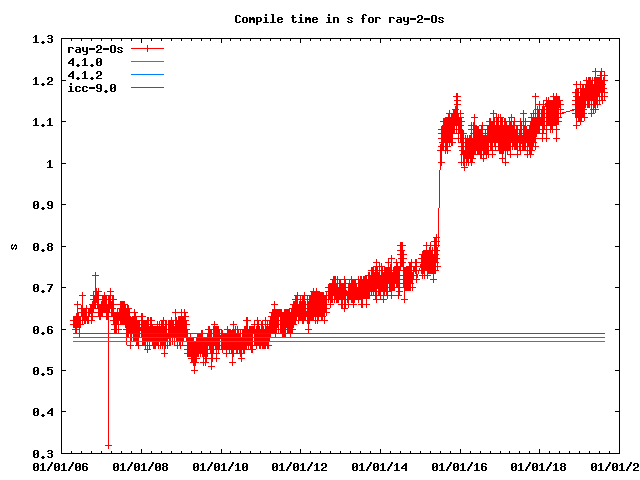Viewport: 640px width, 480px height.
Task: Click the '1.3' y-axis tick label
Action: 43,40
